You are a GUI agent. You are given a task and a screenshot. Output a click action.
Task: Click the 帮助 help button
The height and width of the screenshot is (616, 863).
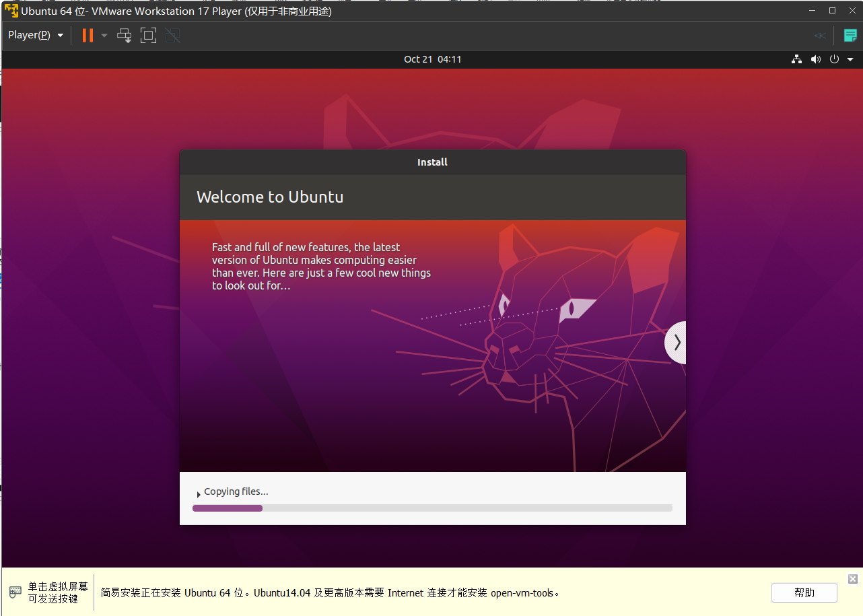click(x=804, y=592)
